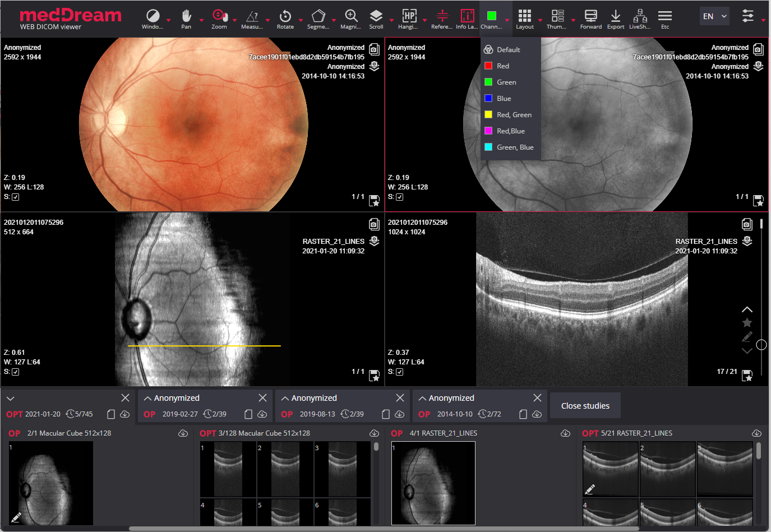
Task: Pick the Blue channel swatch
Action: [488, 99]
